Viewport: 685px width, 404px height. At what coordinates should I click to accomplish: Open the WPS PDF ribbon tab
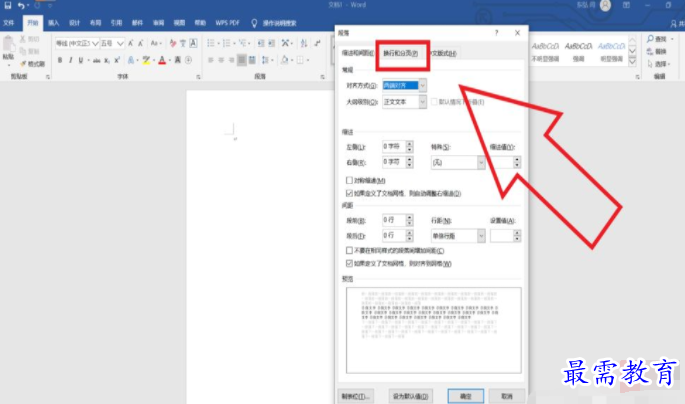click(227, 23)
